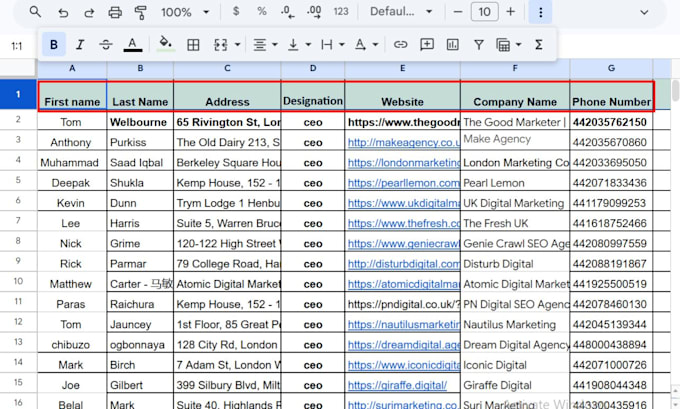Increase decimal places
Image resolution: width=680 pixels, height=409 pixels.
click(x=314, y=12)
